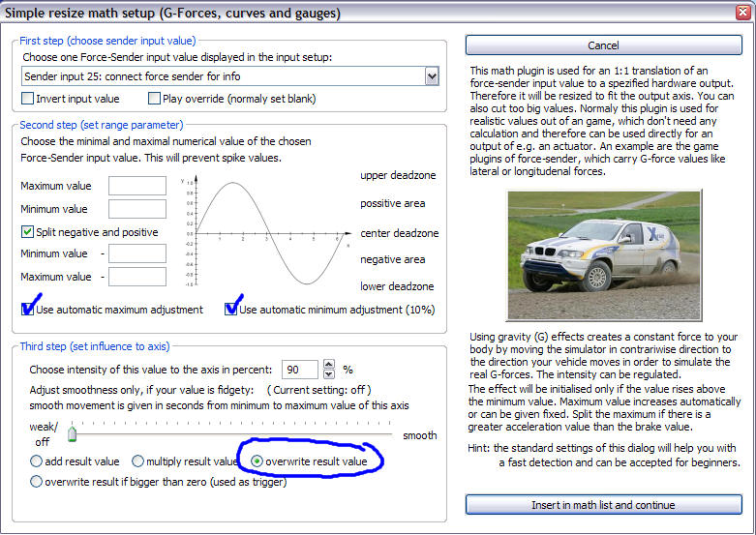
Task: Click the negative Maximum value field
Action: [137, 277]
